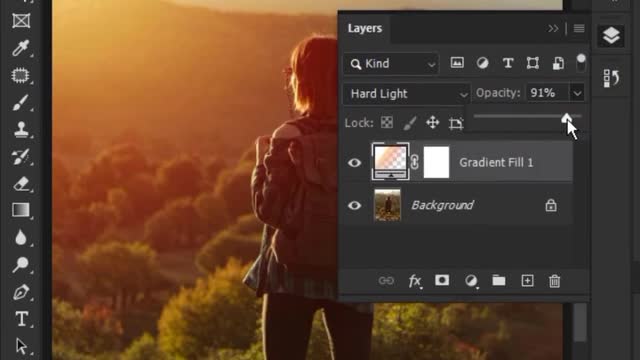Select the History Brush tool
640x360 pixels.
[x=21, y=157]
